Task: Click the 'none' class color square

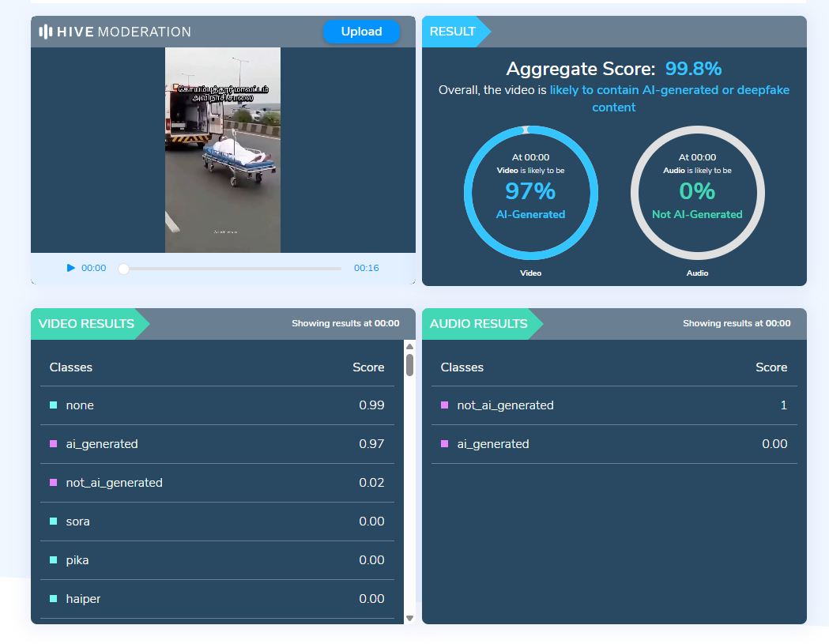Action: pos(54,405)
